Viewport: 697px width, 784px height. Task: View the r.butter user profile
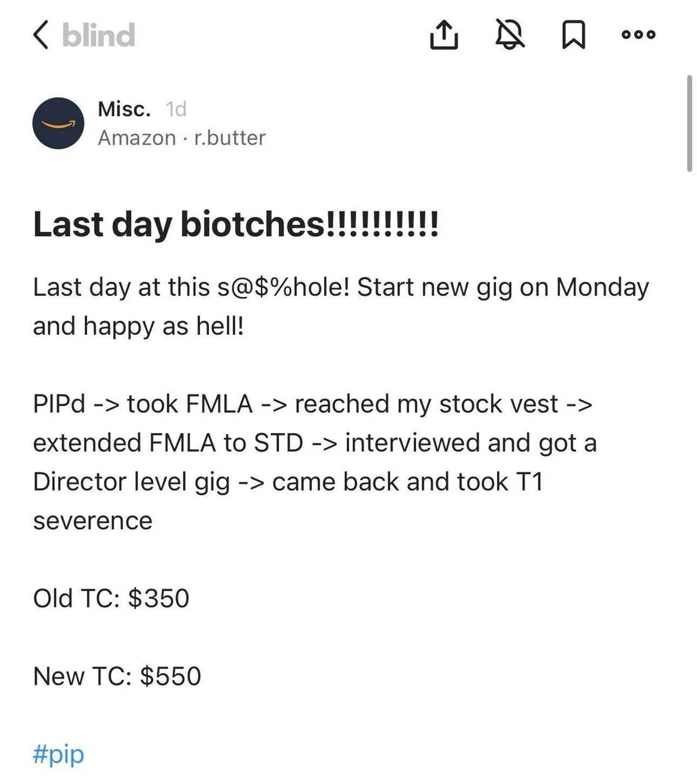click(x=230, y=138)
